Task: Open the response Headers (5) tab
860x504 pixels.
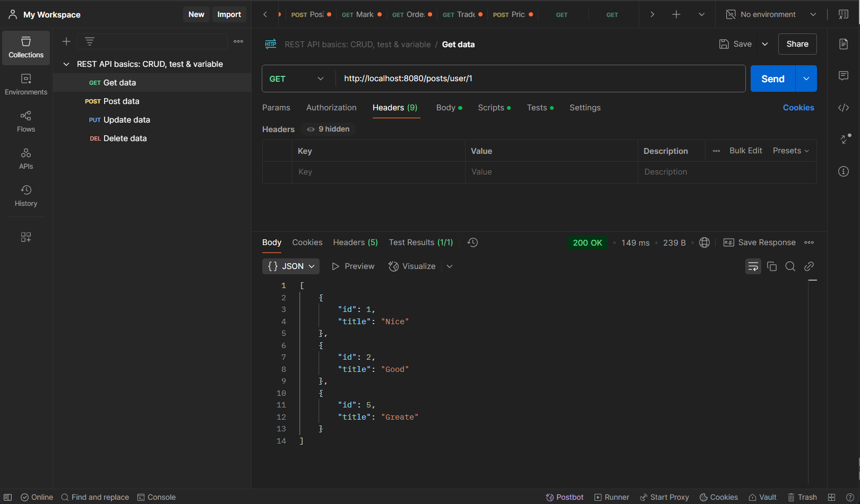Action: 356,242
